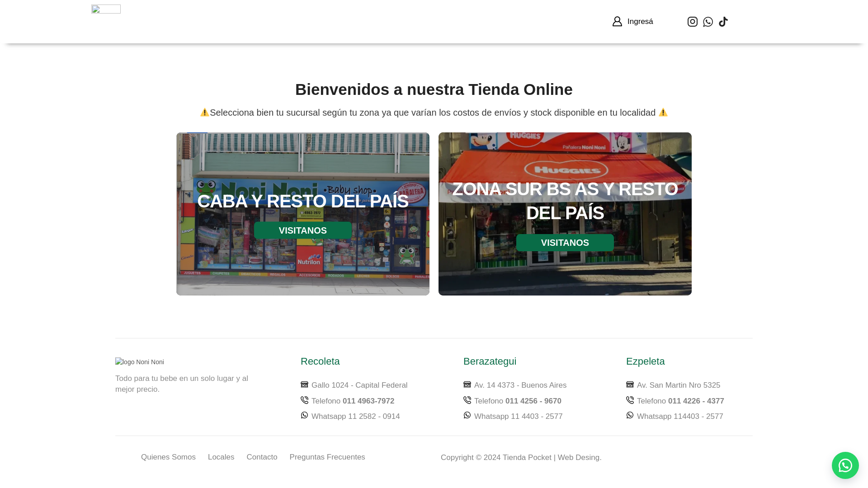Click VISITANOS under ZONA SUR BS AS

coord(565,243)
